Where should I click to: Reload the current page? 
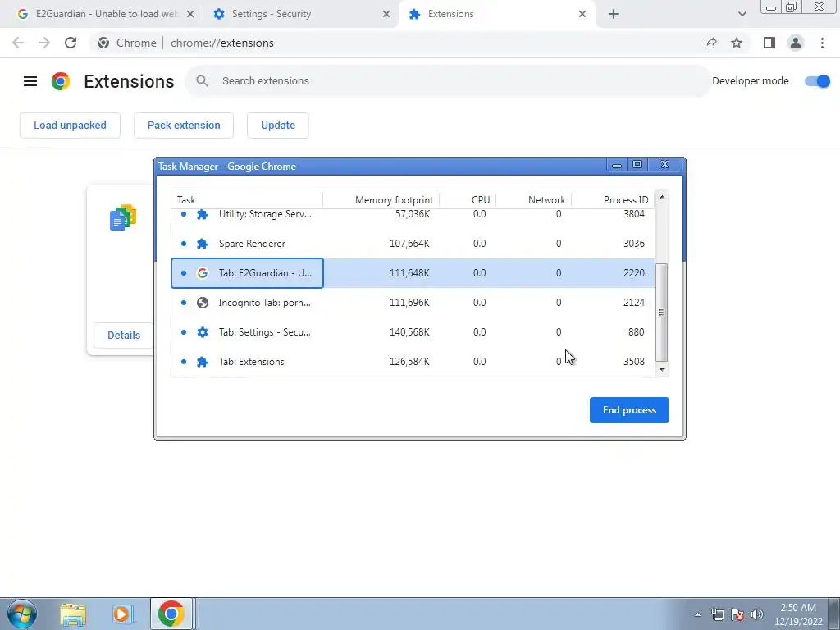click(71, 43)
